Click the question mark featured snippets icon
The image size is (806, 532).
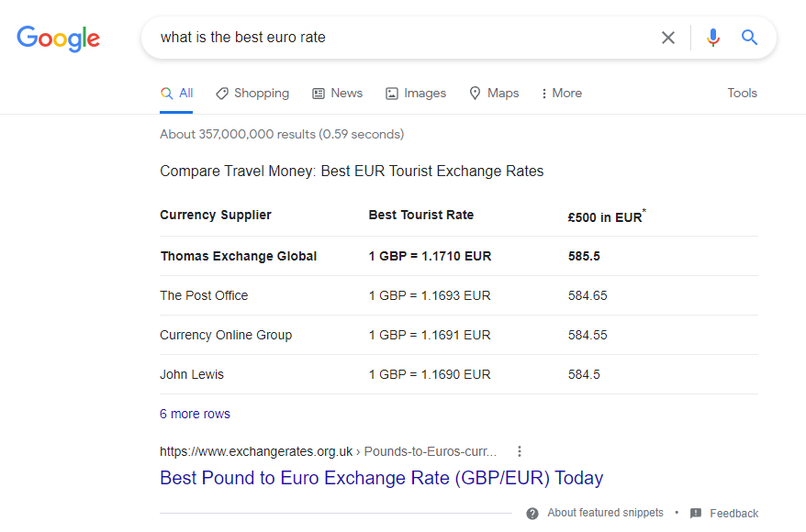(x=532, y=514)
